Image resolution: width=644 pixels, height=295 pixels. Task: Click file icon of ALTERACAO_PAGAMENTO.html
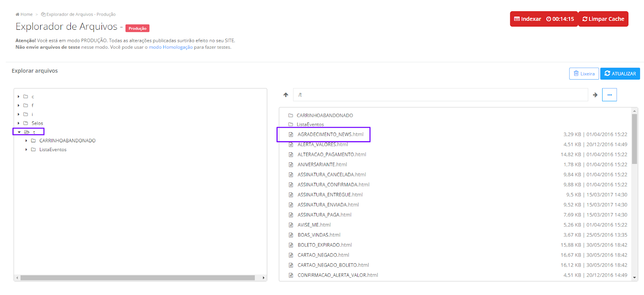[291, 154]
